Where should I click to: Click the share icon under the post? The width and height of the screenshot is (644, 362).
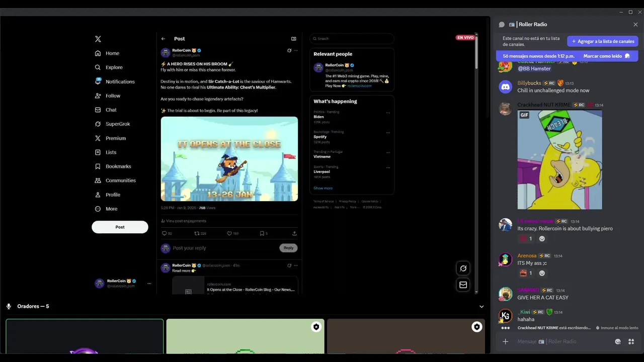pyautogui.click(x=294, y=233)
